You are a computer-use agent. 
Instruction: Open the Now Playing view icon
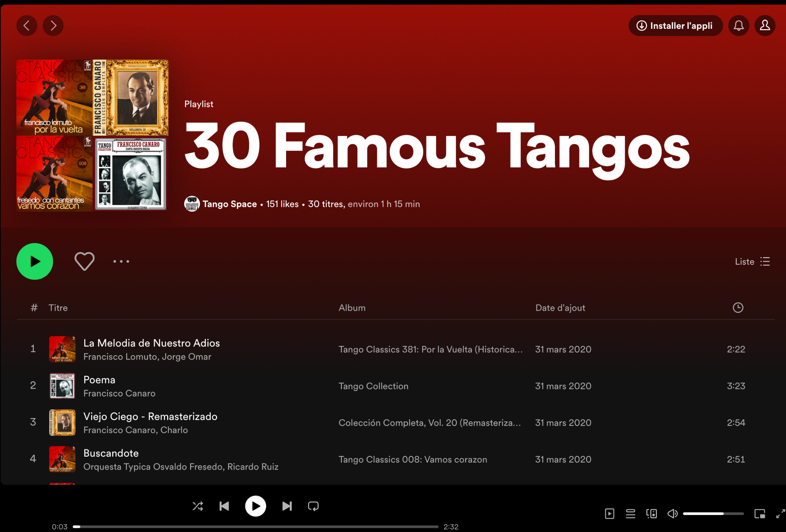coord(610,514)
